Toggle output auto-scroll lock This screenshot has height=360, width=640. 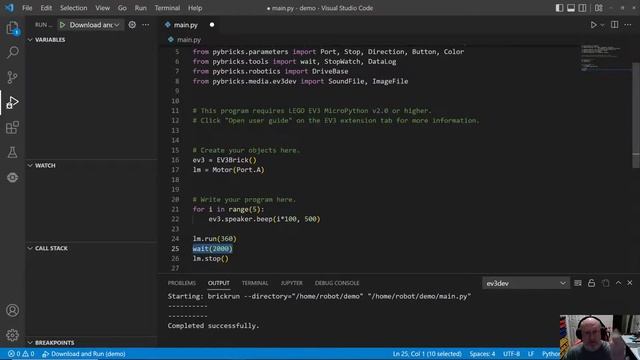coord(591,283)
